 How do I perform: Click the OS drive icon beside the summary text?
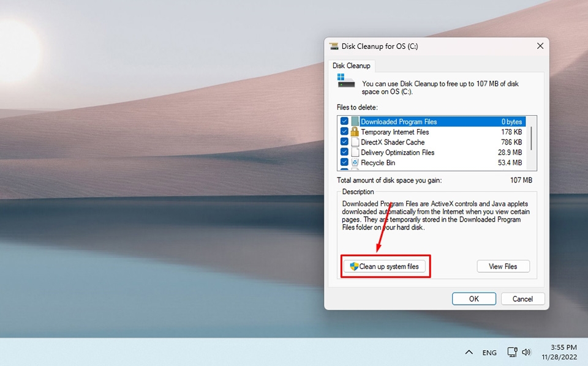(345, 81)
